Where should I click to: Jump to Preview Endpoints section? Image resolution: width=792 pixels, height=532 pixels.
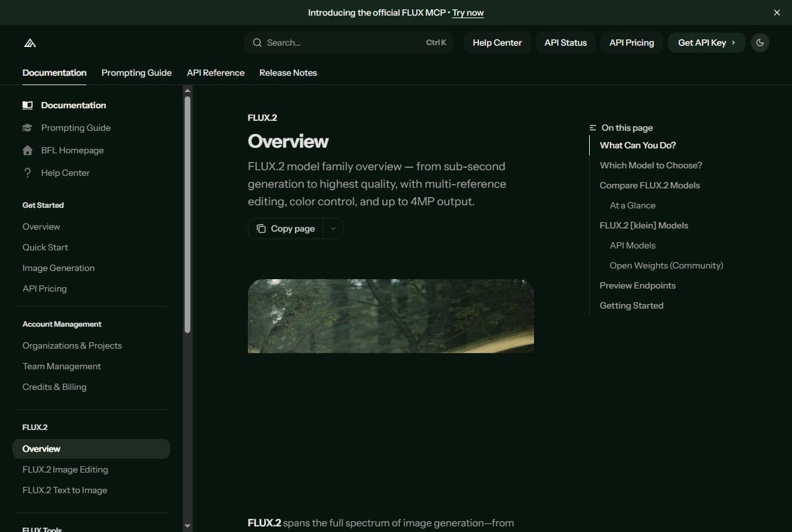click(637, 285)
